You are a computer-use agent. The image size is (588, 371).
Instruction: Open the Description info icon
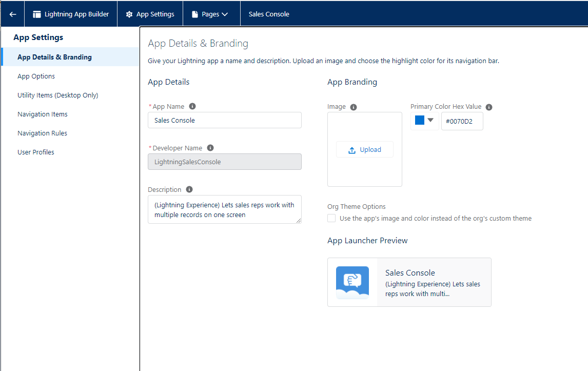pyautogui.click(x=189, y=189)
